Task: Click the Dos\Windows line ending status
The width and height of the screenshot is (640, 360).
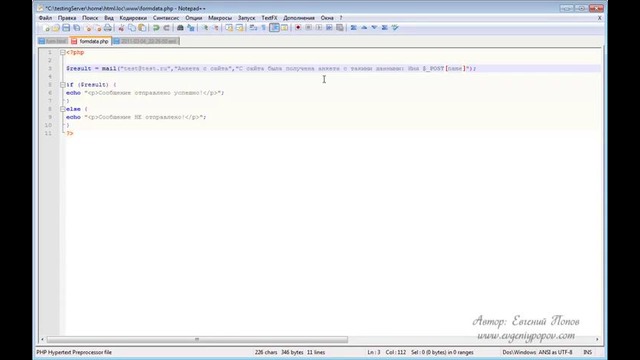Action: click(x=519, y=352)
